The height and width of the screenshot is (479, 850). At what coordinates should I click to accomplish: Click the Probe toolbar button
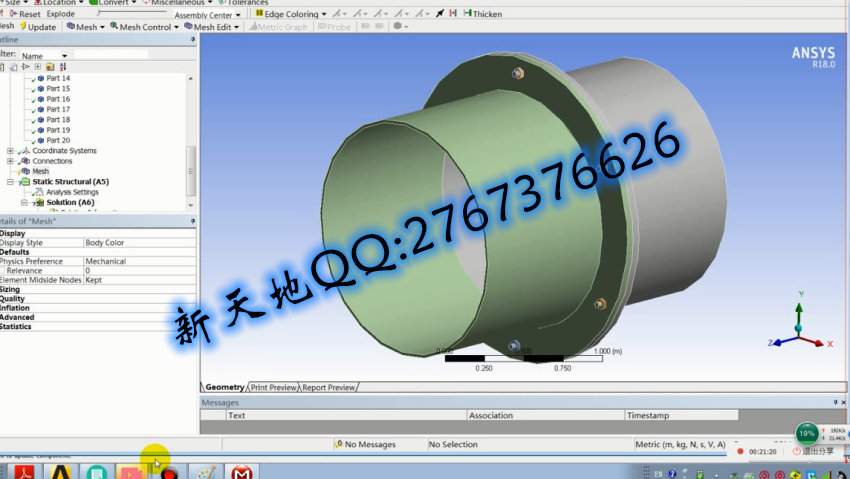(x=333, y=27)
